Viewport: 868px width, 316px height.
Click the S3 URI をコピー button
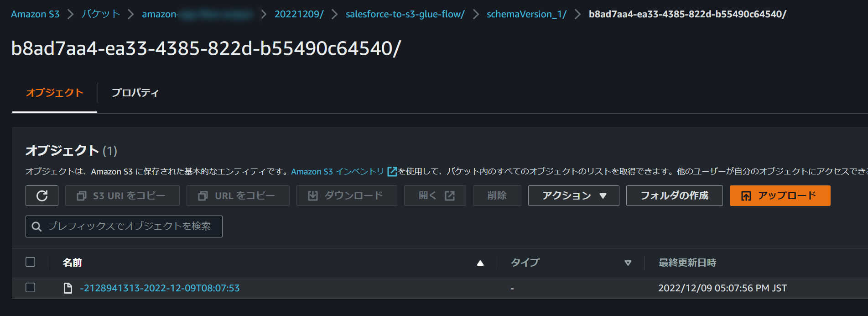122,196
